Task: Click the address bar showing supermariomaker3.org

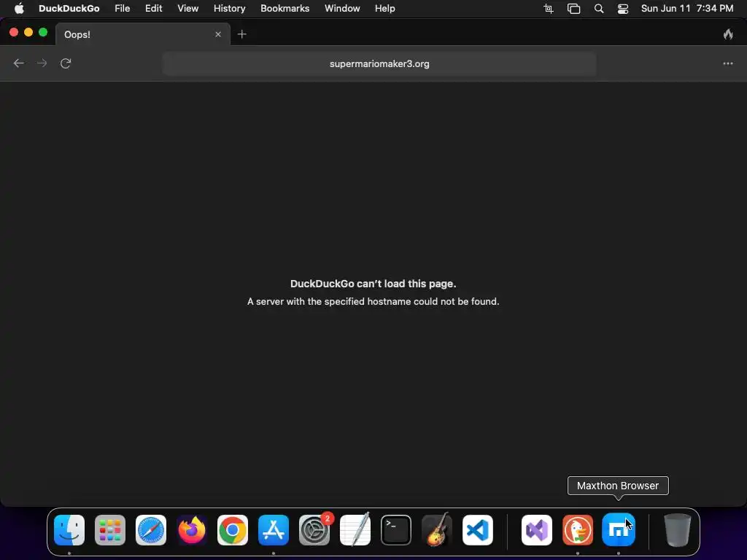Action: (x=379, y=64)
